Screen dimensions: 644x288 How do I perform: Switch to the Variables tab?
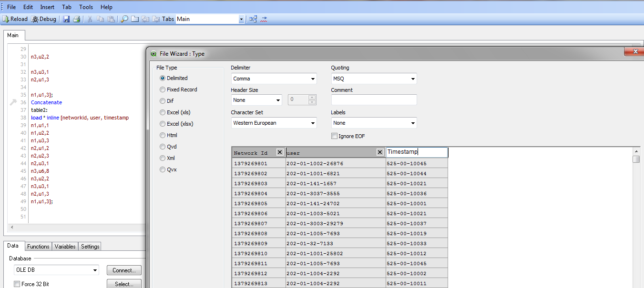point(65,247)
